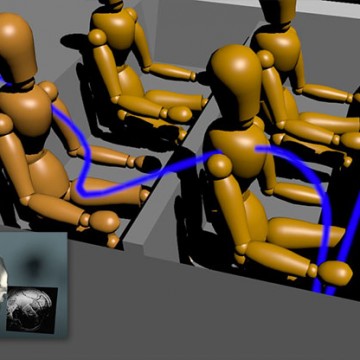Click the front-left mannequin's head
The width and height of the screenshot is (360, 360).
click(17, 47)
